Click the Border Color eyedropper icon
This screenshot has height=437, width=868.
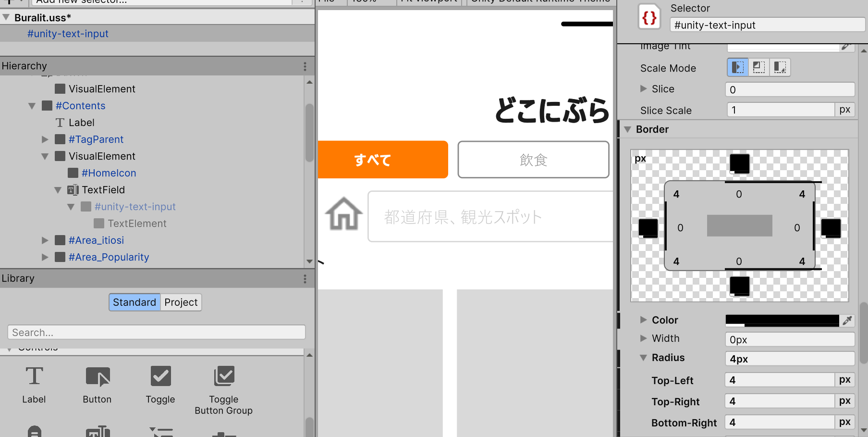[x=847, y=320]
